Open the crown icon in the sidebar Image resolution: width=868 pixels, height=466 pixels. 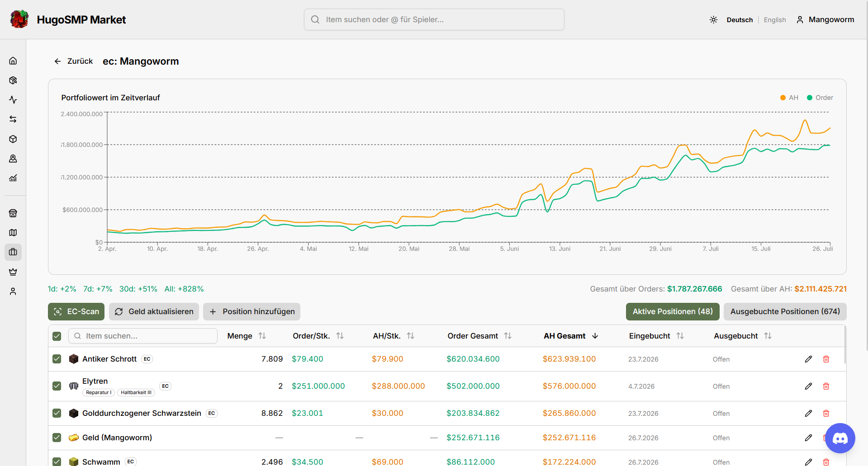tap(13, 272)
